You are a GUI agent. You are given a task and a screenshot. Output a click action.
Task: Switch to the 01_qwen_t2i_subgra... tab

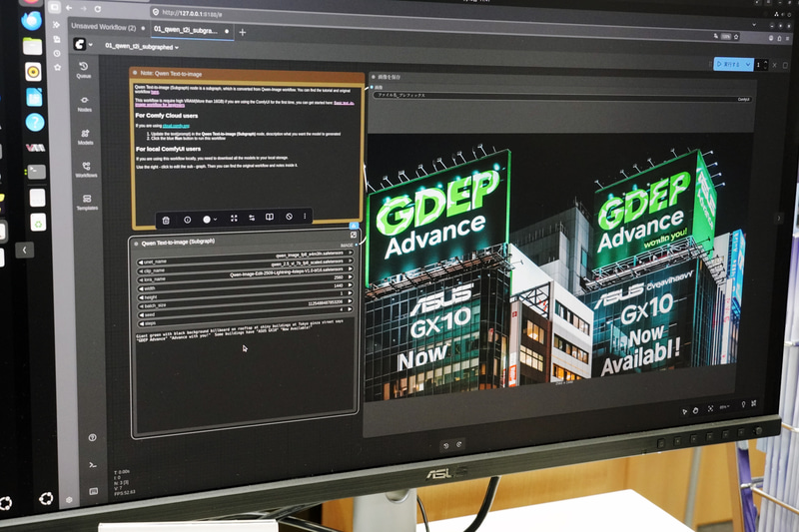186,31
